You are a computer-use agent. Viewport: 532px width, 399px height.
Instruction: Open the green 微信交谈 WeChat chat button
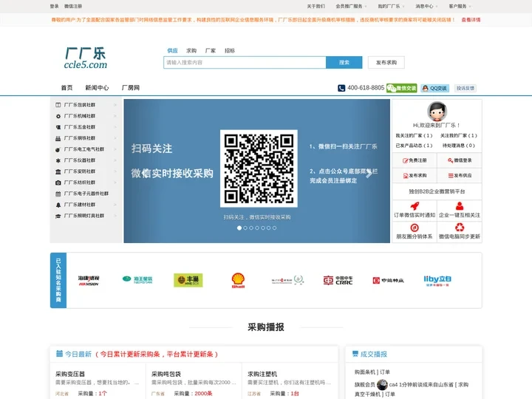[x=402, y=88]
